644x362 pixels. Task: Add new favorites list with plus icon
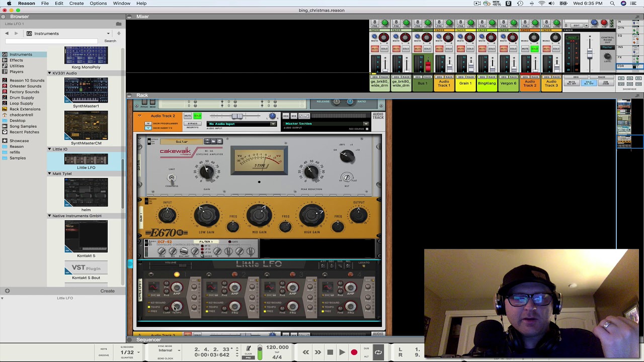[x=7, y=291]
